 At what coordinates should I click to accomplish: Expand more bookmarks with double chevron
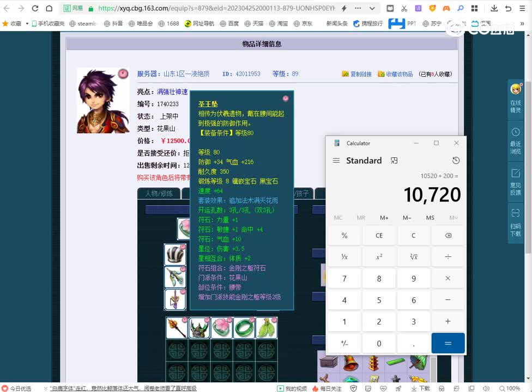[522, 23]
